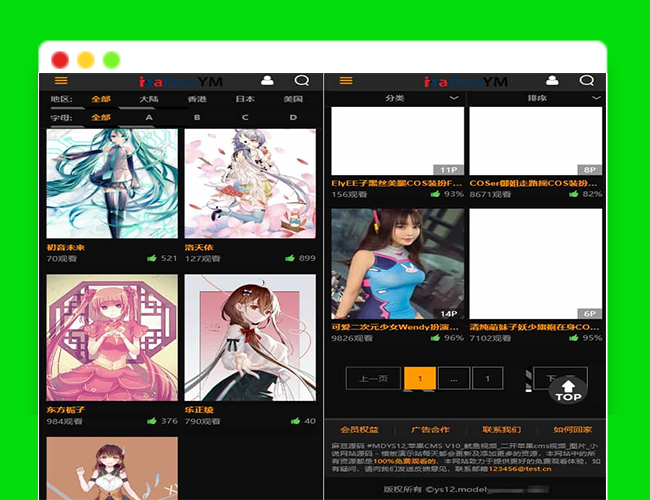Click the 洛天依 title text
Image resolution: width=650 pixels, height=500 pixels.
tap(199, 248)
